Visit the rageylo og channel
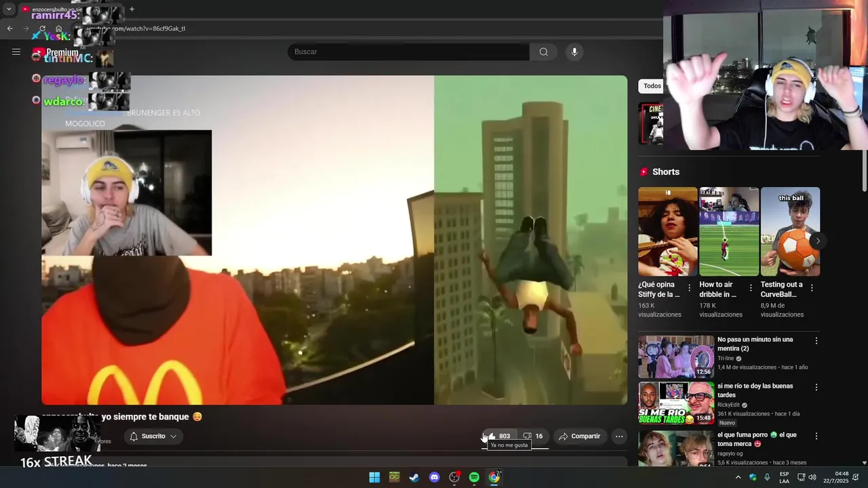This screenshot has width=868, height=488. click(x=730, y=453)
